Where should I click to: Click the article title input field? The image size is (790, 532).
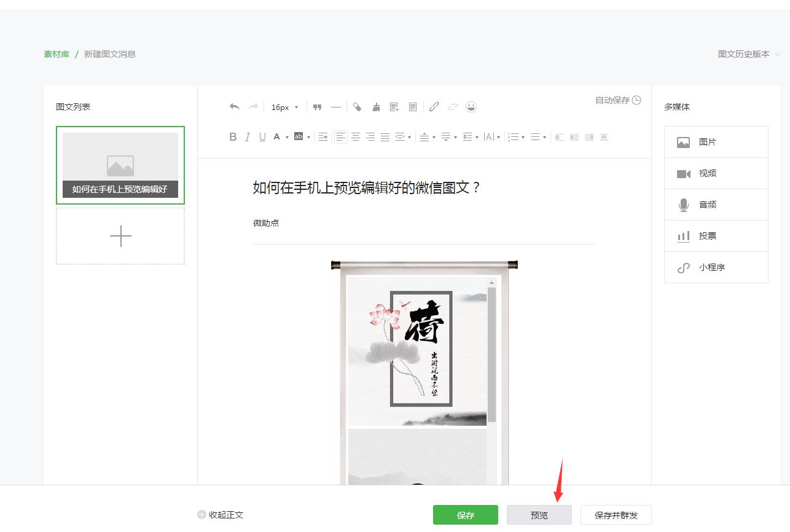tap(424, 188)
